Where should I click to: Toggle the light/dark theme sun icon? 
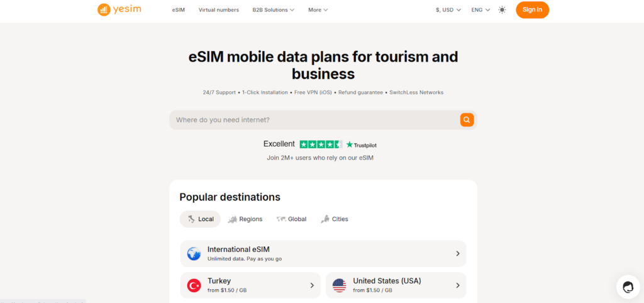[x=502, y=10]
